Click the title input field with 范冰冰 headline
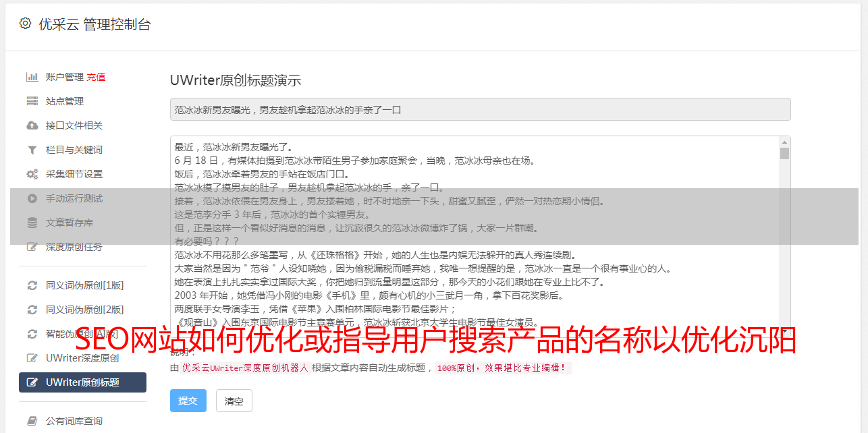 pos(480,109)
